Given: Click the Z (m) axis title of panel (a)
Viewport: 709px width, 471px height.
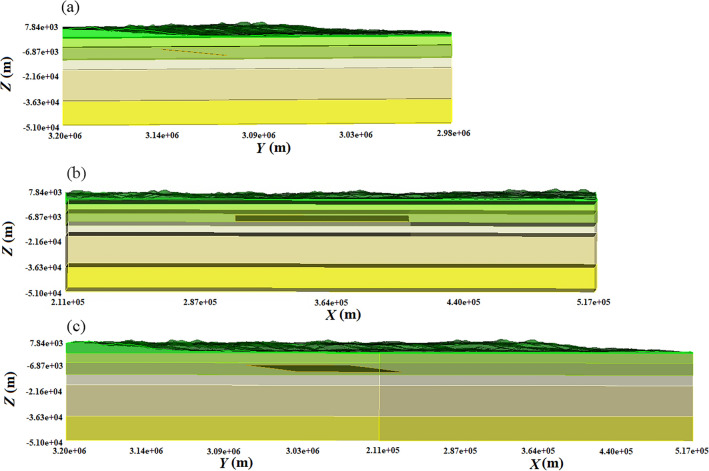Looking at the screenshot, I should tap(8, 73).
